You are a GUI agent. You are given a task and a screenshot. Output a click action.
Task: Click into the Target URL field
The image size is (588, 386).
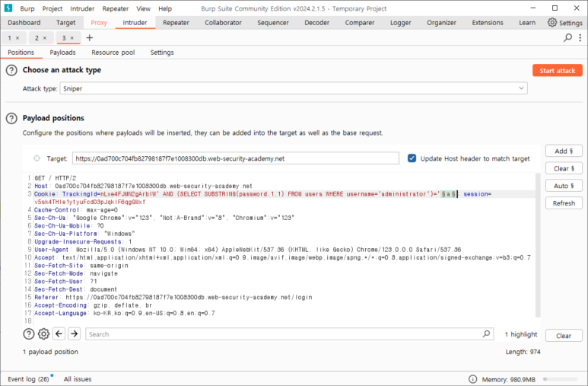point(236,158)
